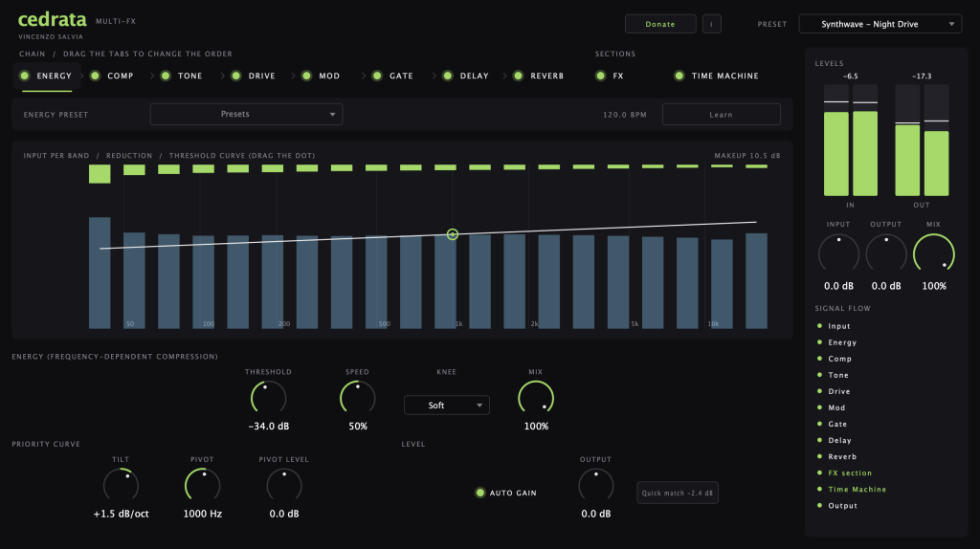This screenshot has height=549, width=980.
Task: Select Output in the signal flow list
Action: click(x=842, y=505)
